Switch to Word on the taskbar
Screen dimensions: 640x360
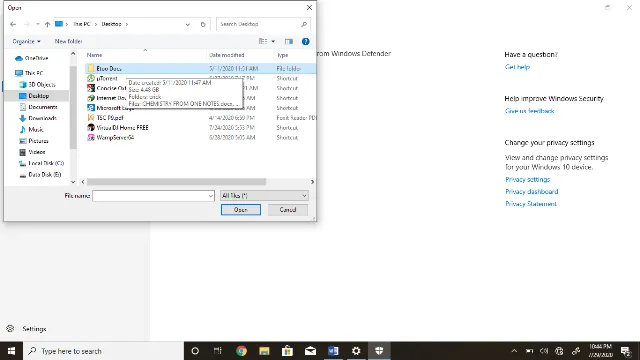[333, 351]
